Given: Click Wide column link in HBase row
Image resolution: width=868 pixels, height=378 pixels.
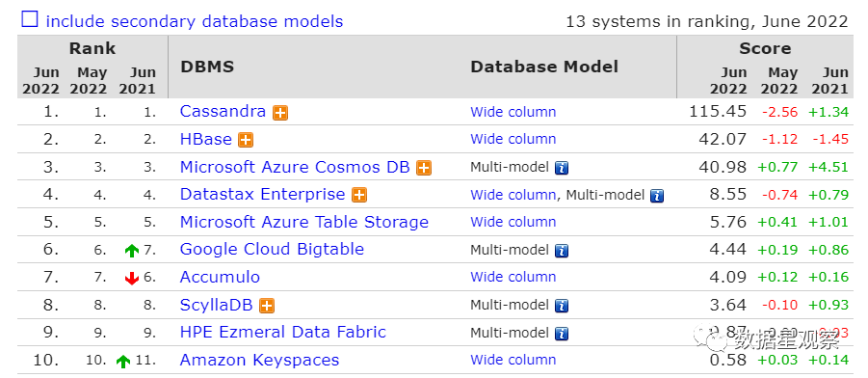Looking at the screenshot, I should coord(513,139).
